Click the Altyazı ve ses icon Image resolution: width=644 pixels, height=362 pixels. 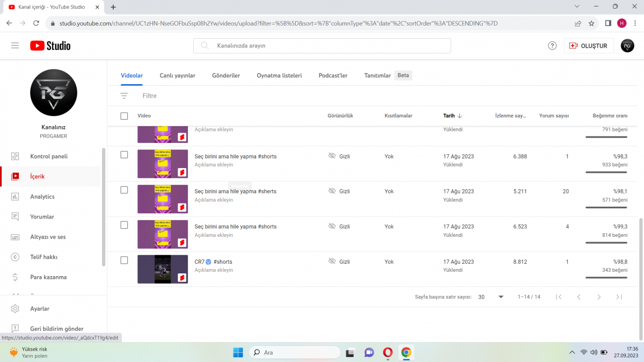[15, 237]
